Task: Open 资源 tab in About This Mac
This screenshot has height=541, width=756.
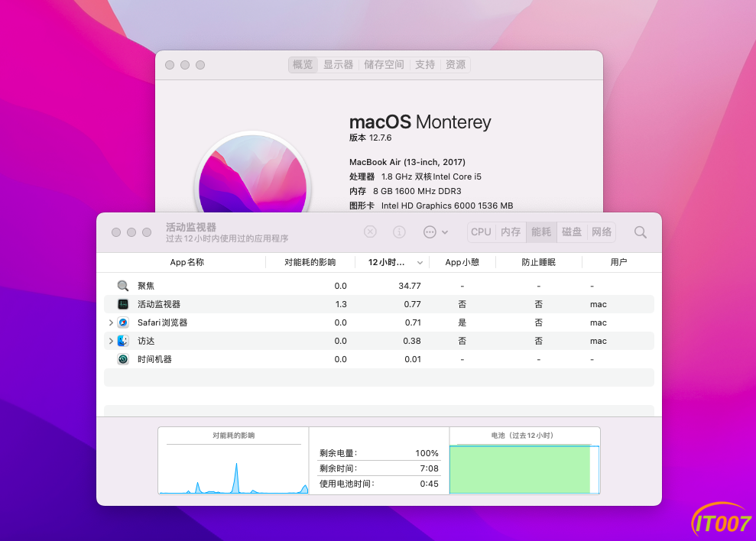Action: point(455,65)
